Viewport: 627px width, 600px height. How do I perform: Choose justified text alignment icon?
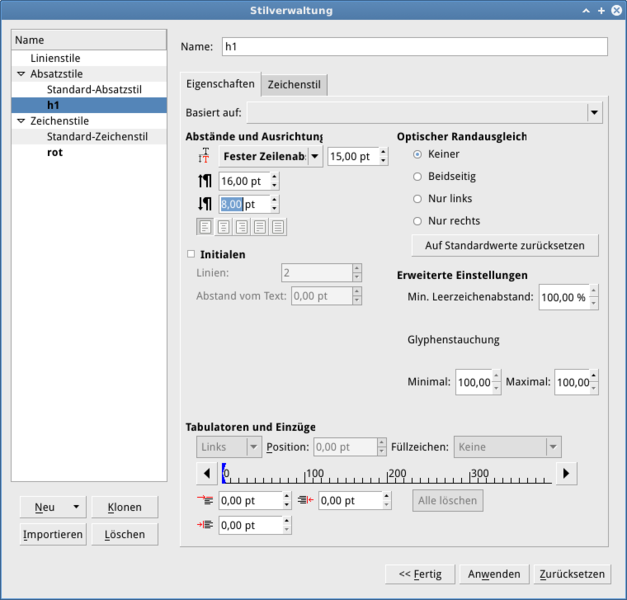[x=259, y=227]
